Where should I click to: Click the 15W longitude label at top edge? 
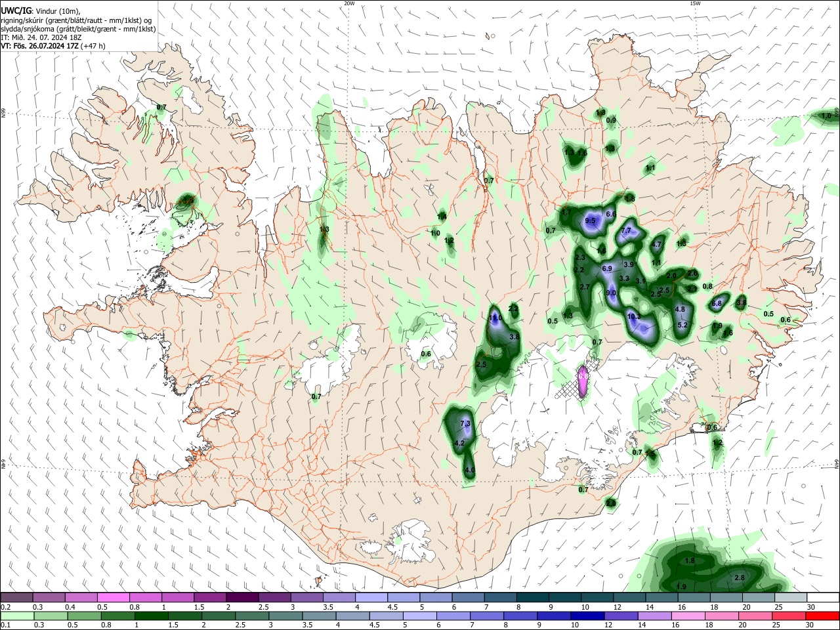(694, 3)
